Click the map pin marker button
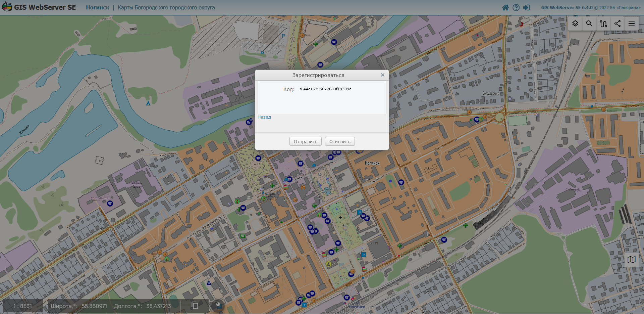 [218, 306]
